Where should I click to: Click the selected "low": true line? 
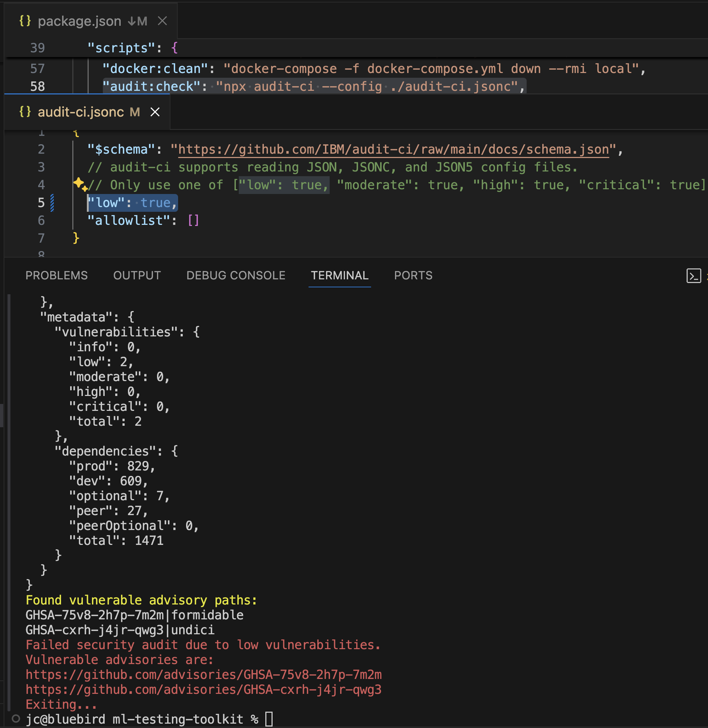(132, 203)
